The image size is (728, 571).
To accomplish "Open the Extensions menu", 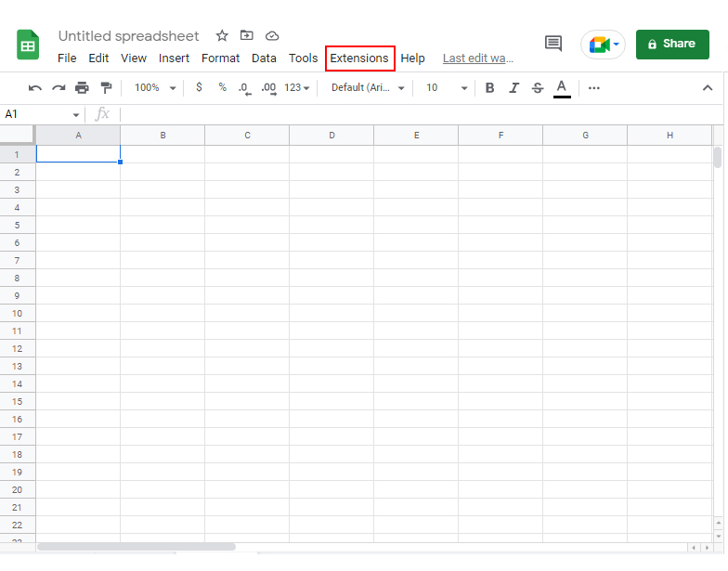I will pyautogui.click(x=359, y=58).
